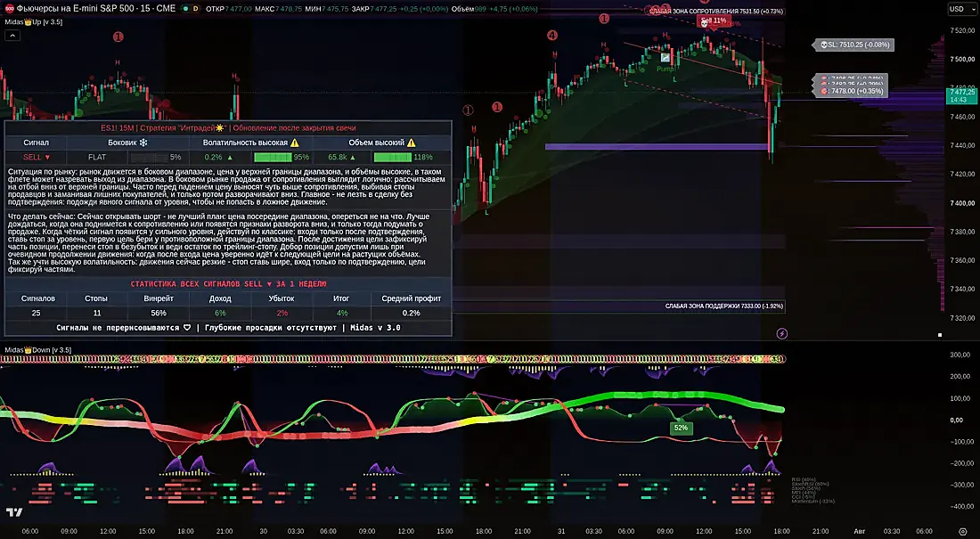Click the ES1! 15M strategy header line

[228, 127]
